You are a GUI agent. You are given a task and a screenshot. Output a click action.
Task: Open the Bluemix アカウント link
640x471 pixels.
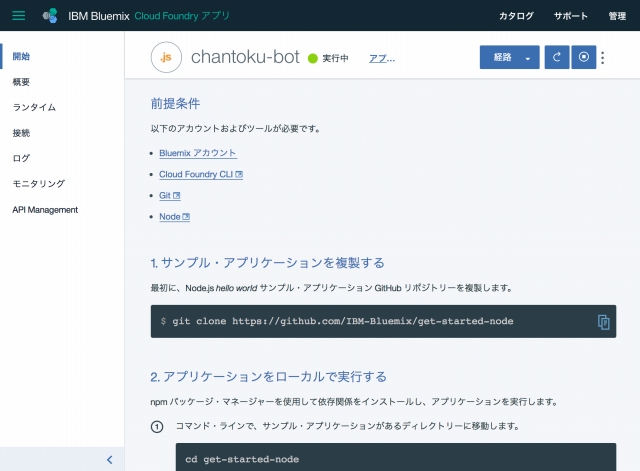click(x=198, y=153)
